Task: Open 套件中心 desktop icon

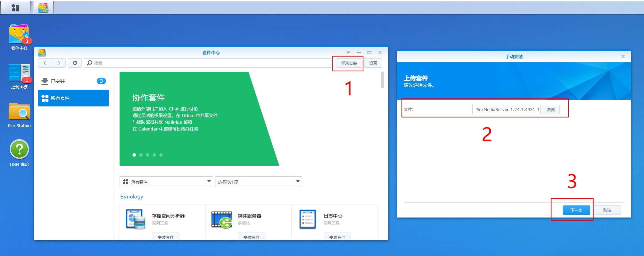Action: point(19,35)
